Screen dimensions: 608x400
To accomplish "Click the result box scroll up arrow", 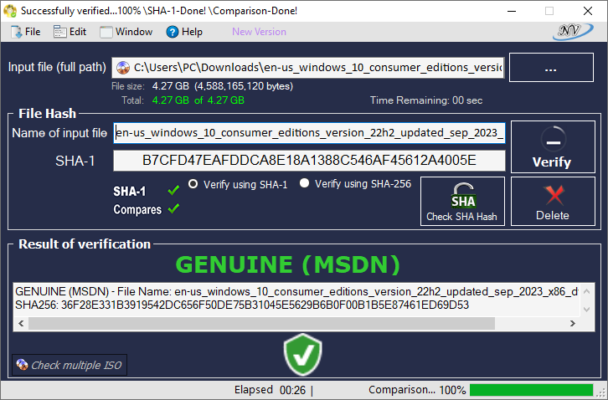I will [x=586, y=291].
